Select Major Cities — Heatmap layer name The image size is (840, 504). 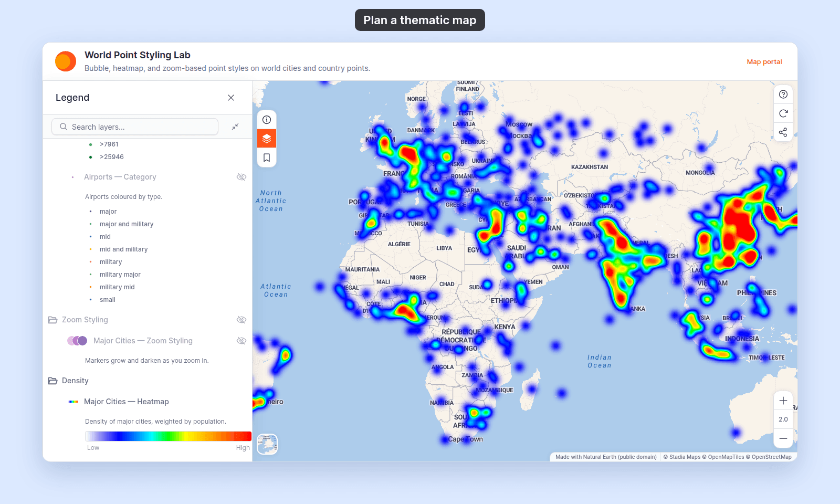tap(127, 402)
